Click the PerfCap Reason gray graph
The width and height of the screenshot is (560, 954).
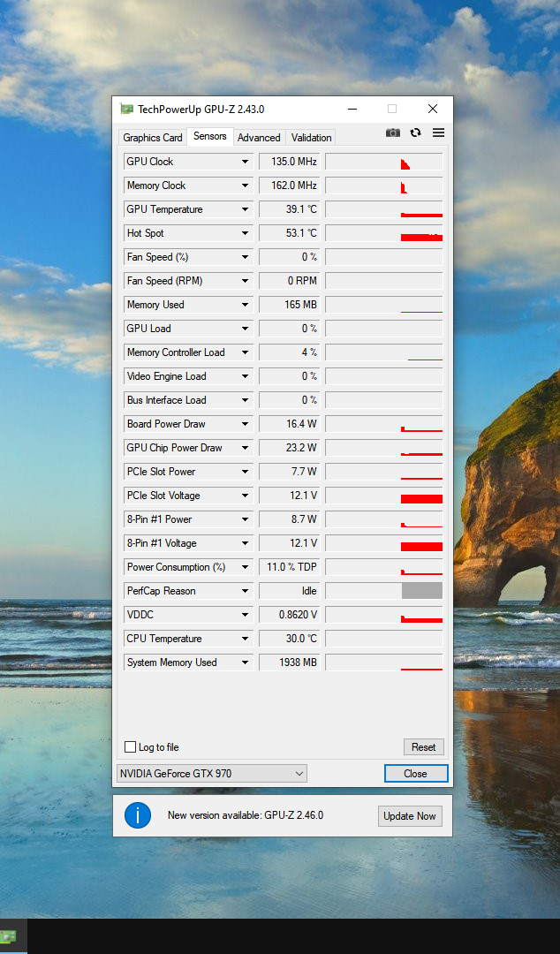point(384,591)
